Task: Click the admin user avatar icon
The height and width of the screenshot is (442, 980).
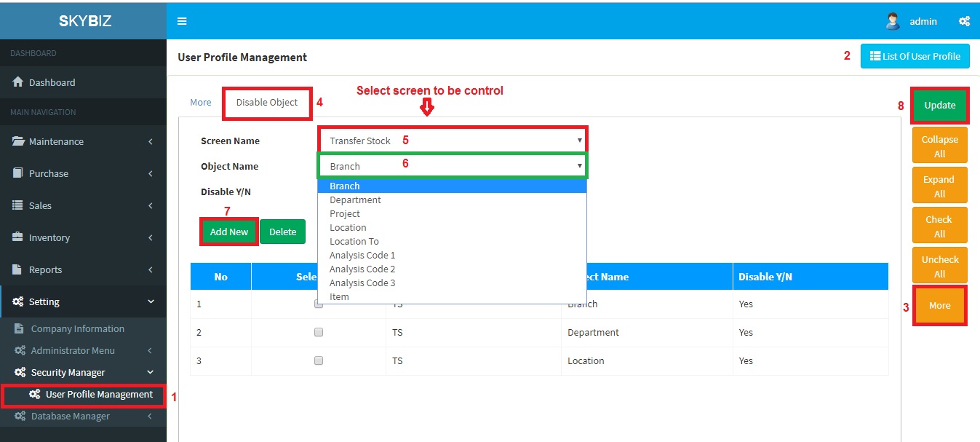Action: coord(893,21)
